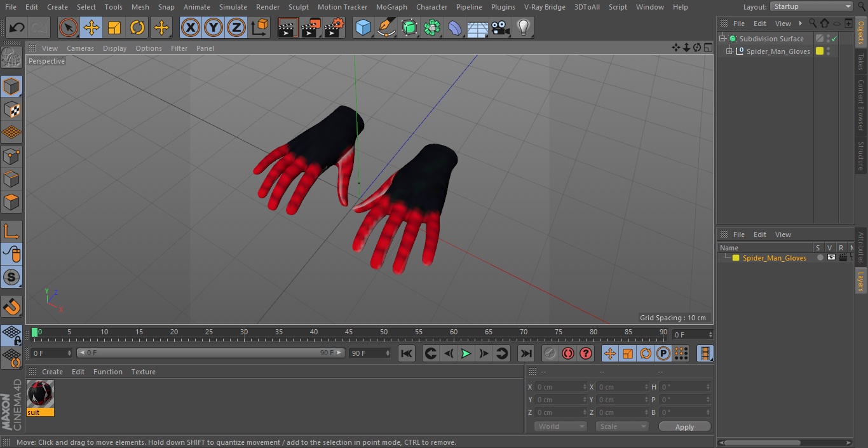Expand the Spider_Man_Gloves object node

[729, 51]
